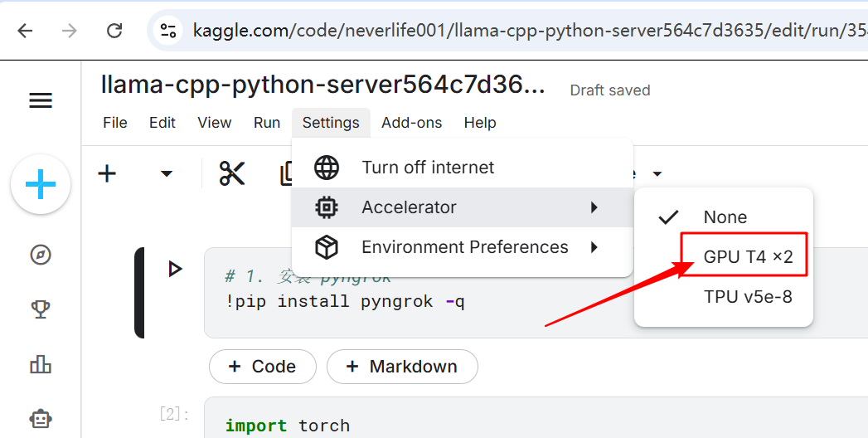Click the chip icon next to Accelerator

click(x=327, y=207)
